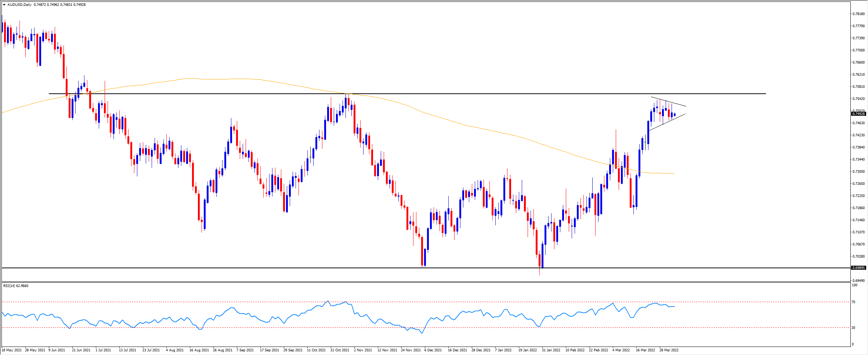
Task: Click the 0.78180 price axis label
Action: click(858, 14)
